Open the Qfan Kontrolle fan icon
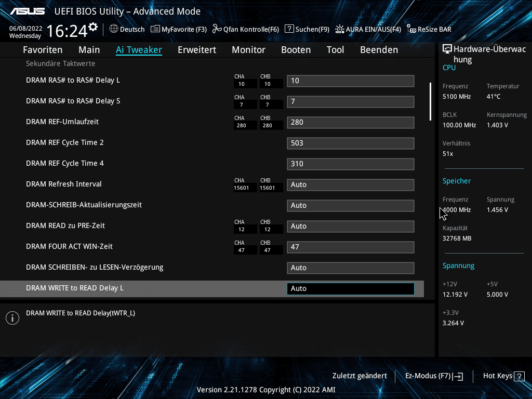 click(x=217, y=29)
